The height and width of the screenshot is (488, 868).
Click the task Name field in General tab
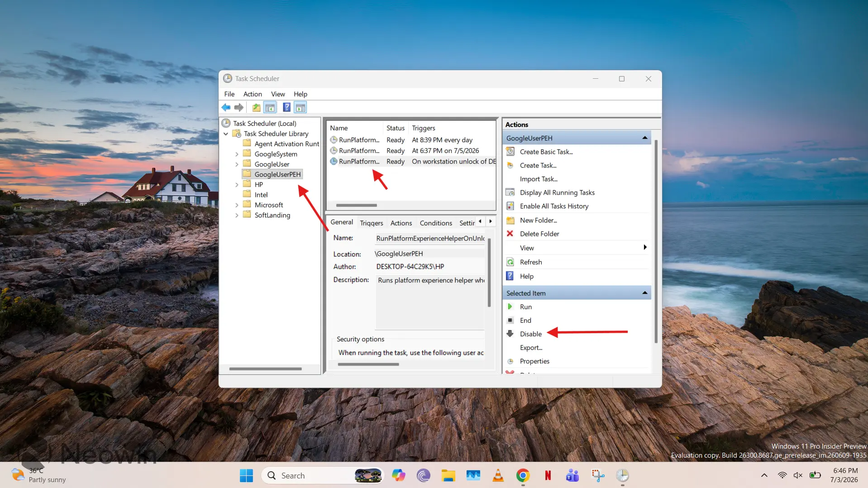click(429, 239)
